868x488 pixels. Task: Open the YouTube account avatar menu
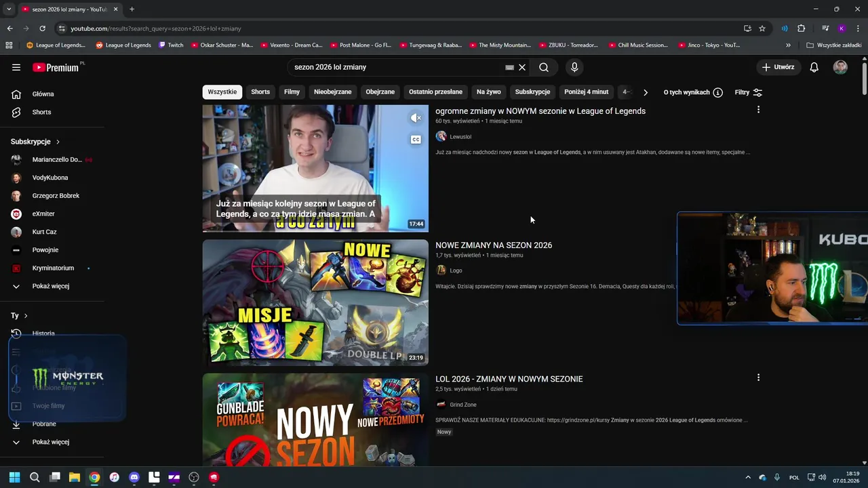[x=840, y=67]
